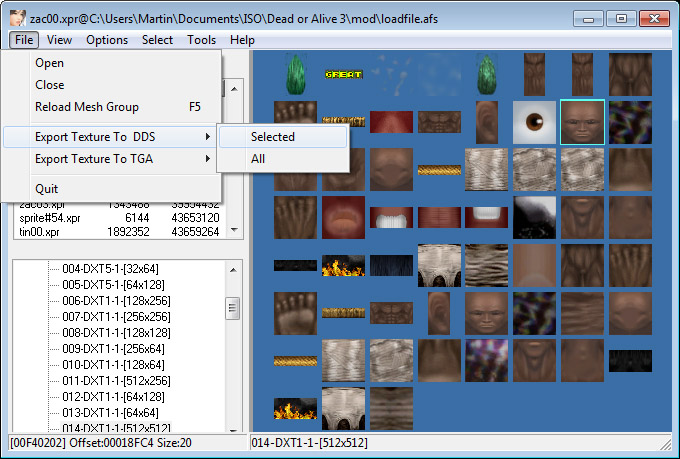The image size is (680, 459).
Task: Click the texture tree scrollbar thumb
Action: (x=233, y=308)
